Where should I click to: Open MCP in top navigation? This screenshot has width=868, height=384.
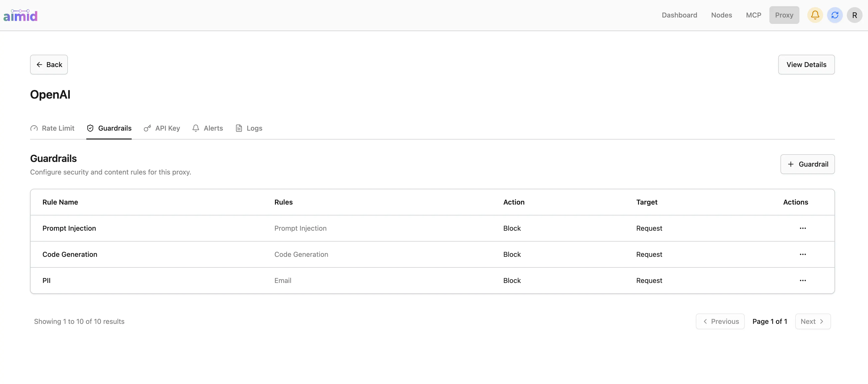753,15
